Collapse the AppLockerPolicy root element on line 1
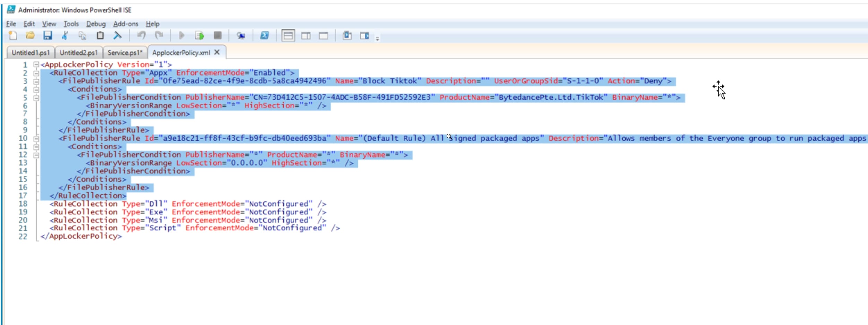This screenshot has width=868, height=325. point(36,64)
